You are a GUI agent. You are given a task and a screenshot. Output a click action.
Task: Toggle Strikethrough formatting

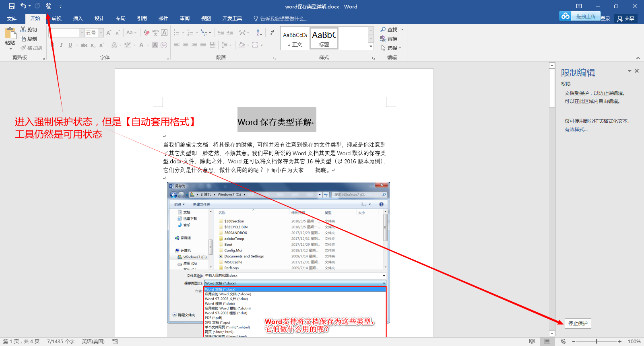click(84, 45)
